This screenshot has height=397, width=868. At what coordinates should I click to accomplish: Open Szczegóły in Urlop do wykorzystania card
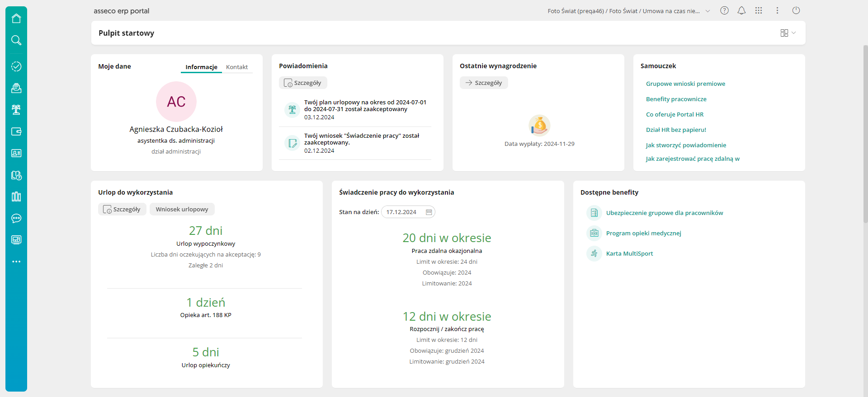tap(122, 209)
